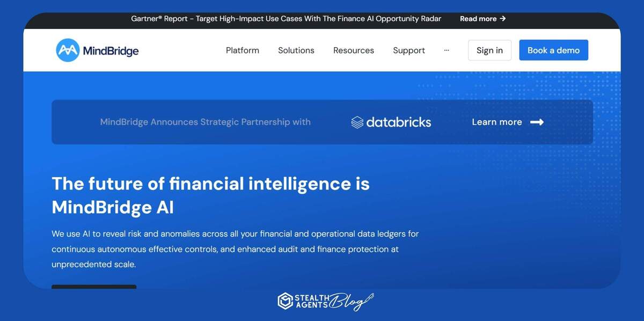This screenshot has width=644, height=321.
Task: Click the MindBridge circular logo icon
Action: tap(68, 50)
